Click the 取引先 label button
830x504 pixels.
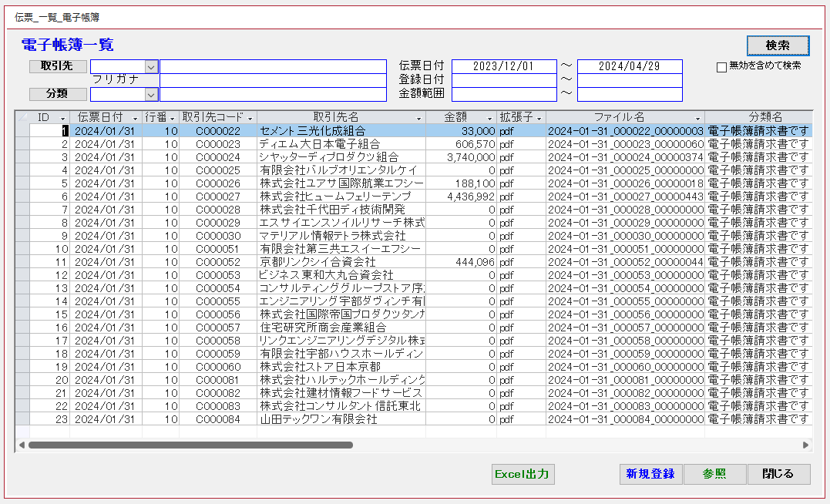(59, 66)
